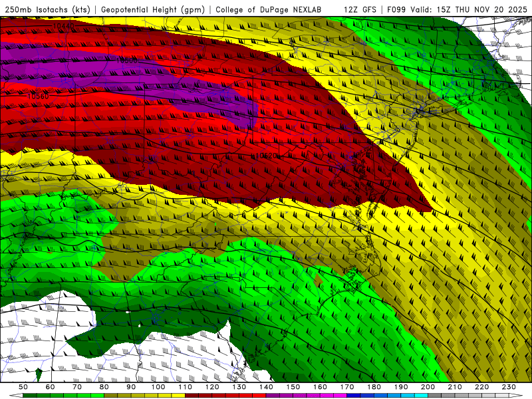Click the 100 value on the color scale
The image size is (532, 399).
[158, 387]
